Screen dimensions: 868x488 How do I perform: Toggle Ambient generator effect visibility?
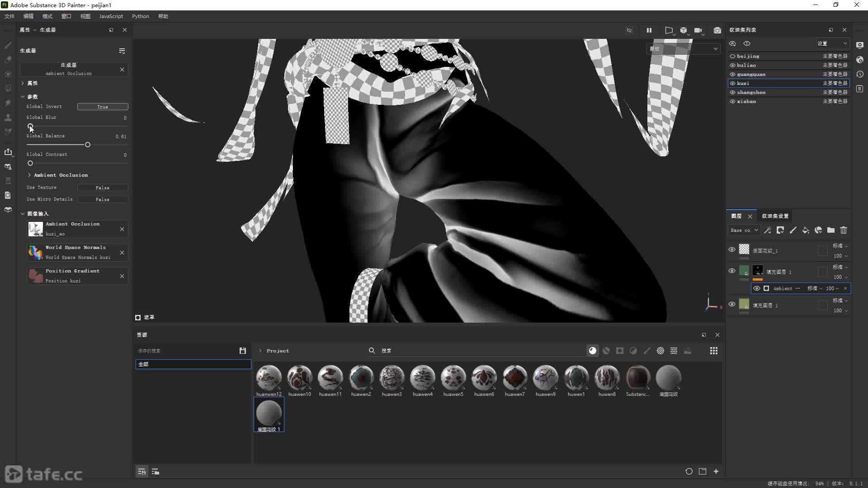(757, 288)
